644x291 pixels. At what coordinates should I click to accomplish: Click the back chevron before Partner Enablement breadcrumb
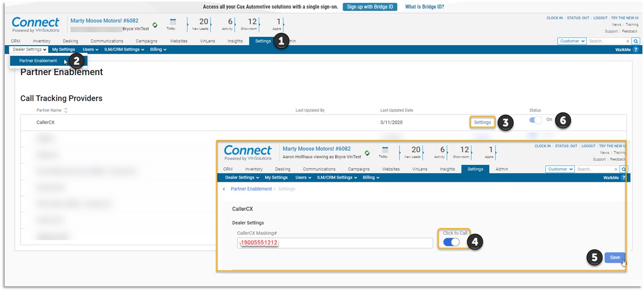point(224,189)
